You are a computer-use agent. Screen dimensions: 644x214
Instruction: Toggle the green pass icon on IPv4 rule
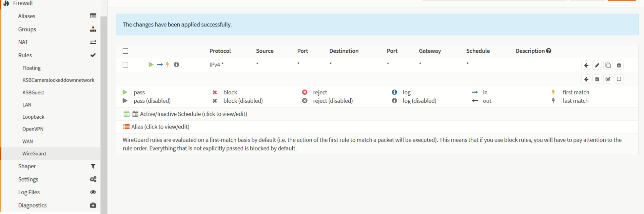coord(151,64)
